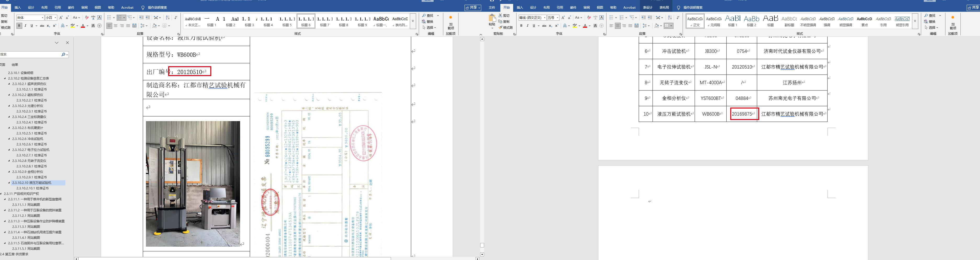Viewport: 980px width, 260px height.
Task: Click 共享 share button in left window
Action: tap(473, 8)
